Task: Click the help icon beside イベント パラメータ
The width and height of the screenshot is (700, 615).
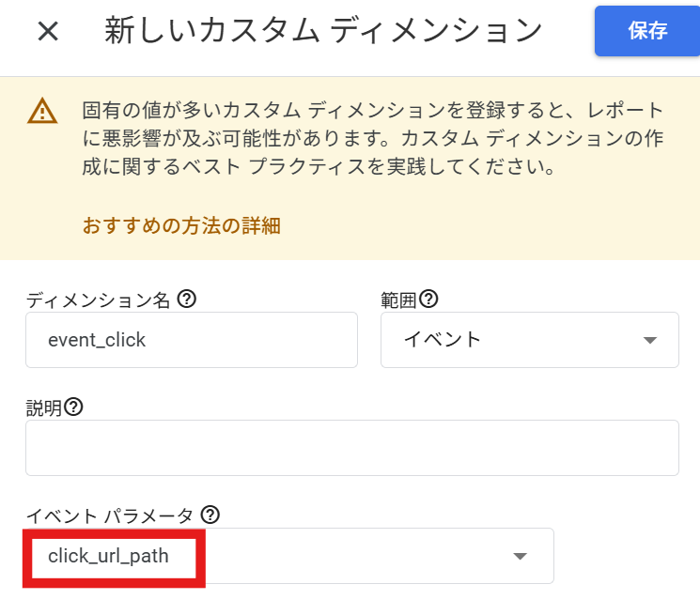Action: pyautogui.click(x=210, y=515)
